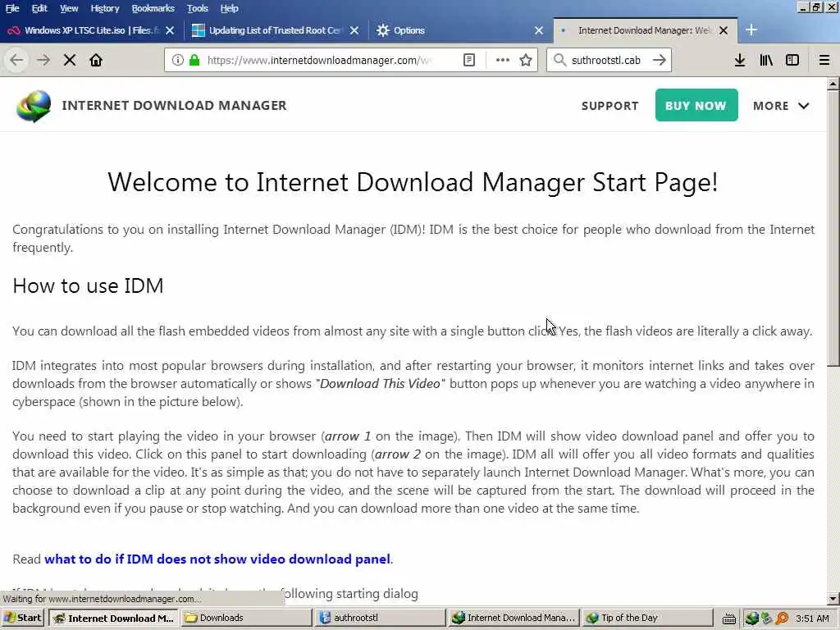Open the History menu

[x=104, y=8]
